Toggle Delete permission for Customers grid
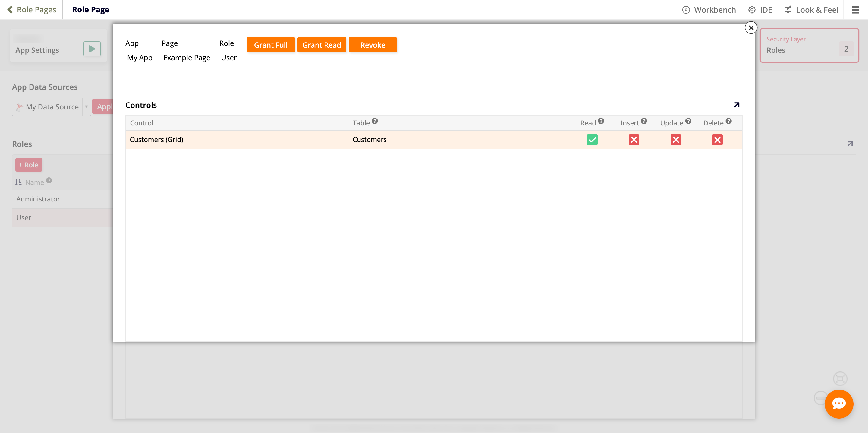 (x=717, y=140)
